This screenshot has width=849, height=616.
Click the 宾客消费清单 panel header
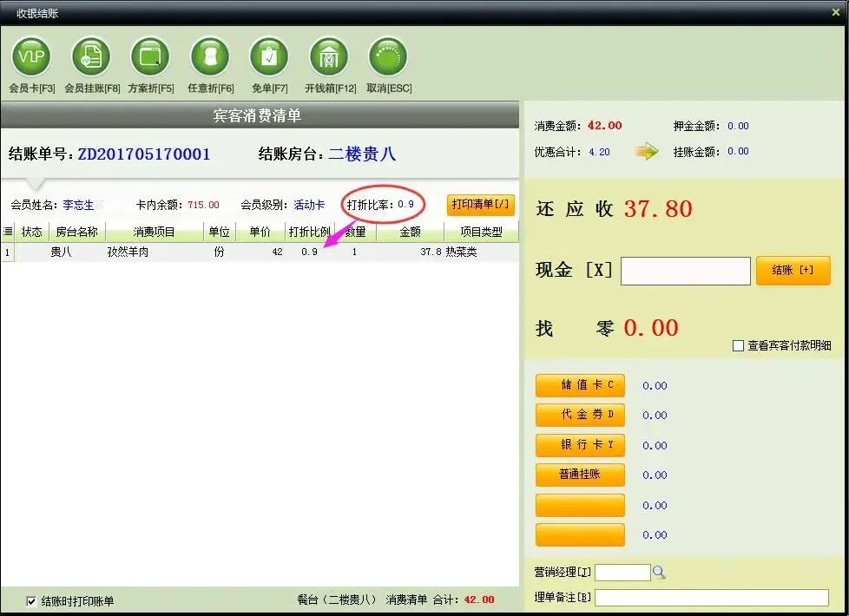260,115
